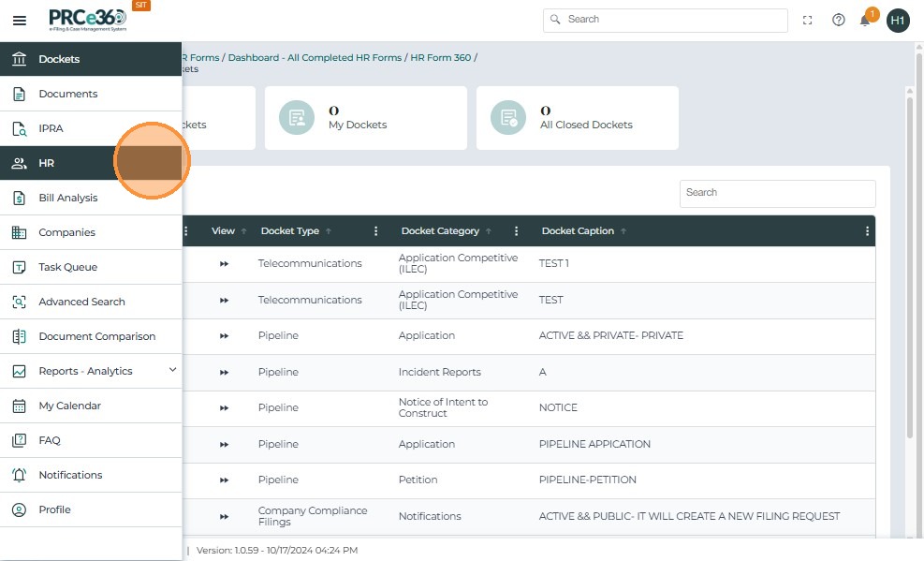924x561 pixels.
Task: Open the H1 user avatar
Action: (x=898, y=20)
